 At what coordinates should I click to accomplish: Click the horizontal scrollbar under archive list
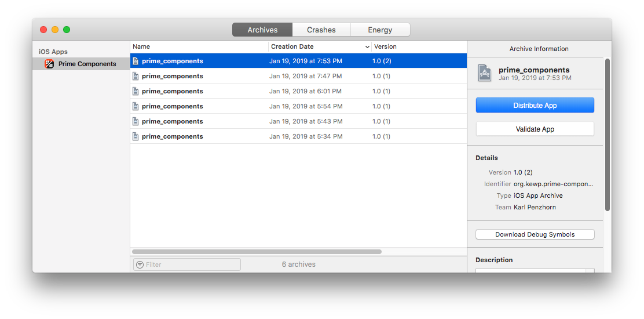point(257,252)
